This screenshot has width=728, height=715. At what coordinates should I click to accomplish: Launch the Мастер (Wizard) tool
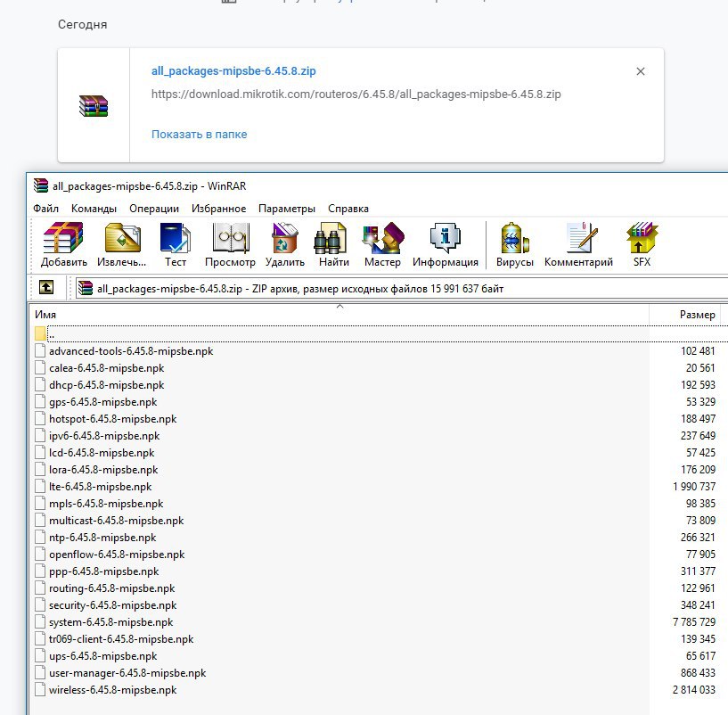tap(382, 244)
